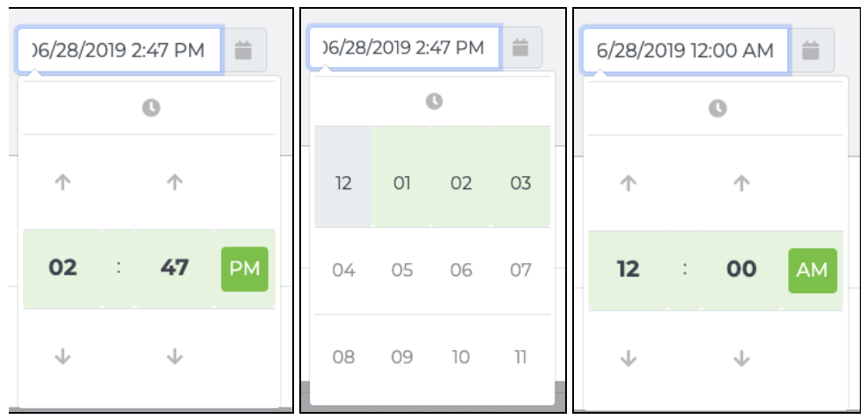868x419 pixels.
Task: Increase minutes with arrow above 47
Action: 175,182
